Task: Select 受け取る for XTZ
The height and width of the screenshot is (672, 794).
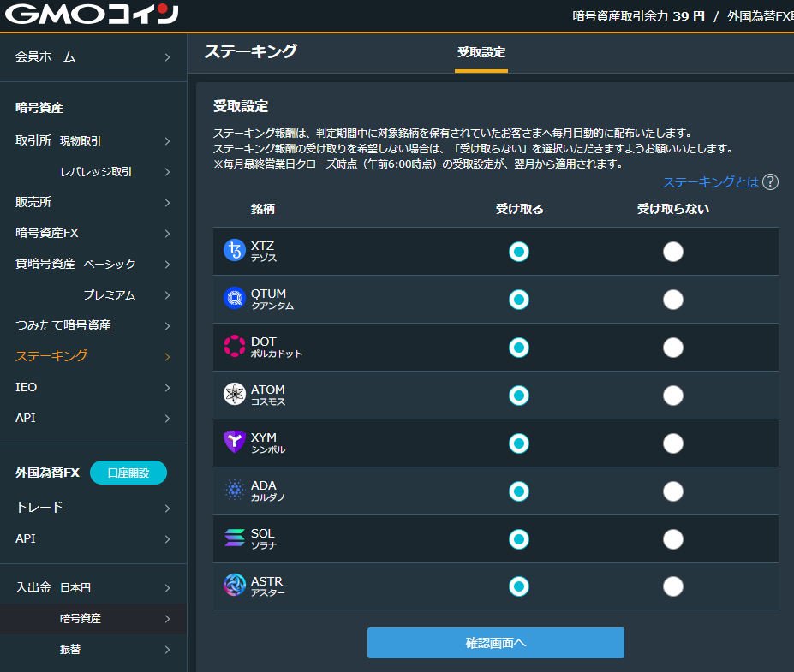Action: [x=519, y=252]
